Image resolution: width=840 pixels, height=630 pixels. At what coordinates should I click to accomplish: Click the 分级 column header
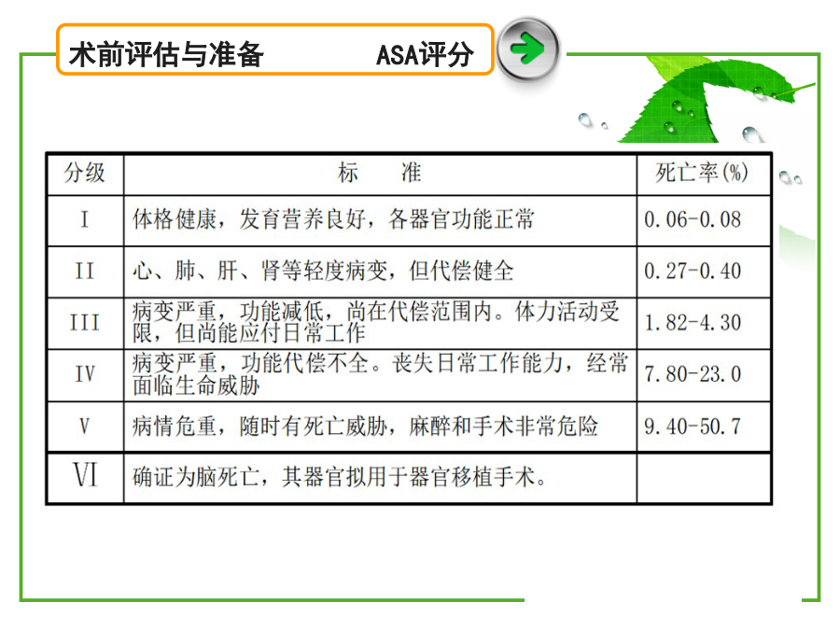point(85,173)
